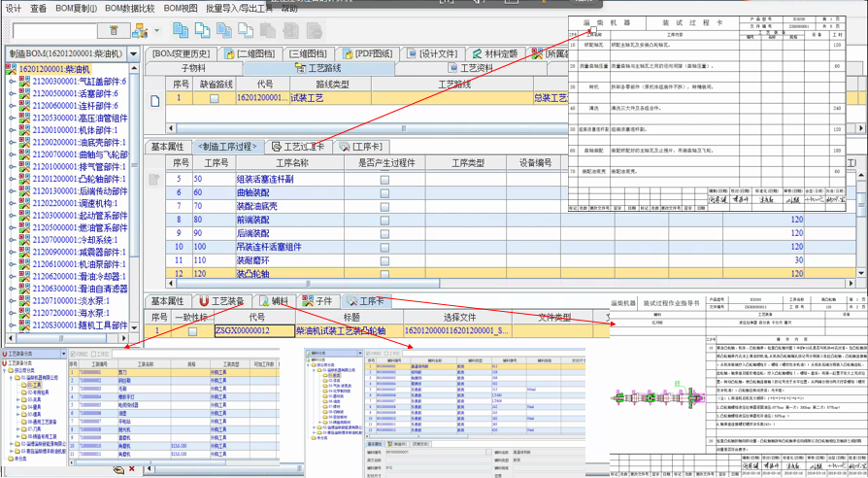Toggle 缺省路线 checkbox in row 1

pos(215,99)
